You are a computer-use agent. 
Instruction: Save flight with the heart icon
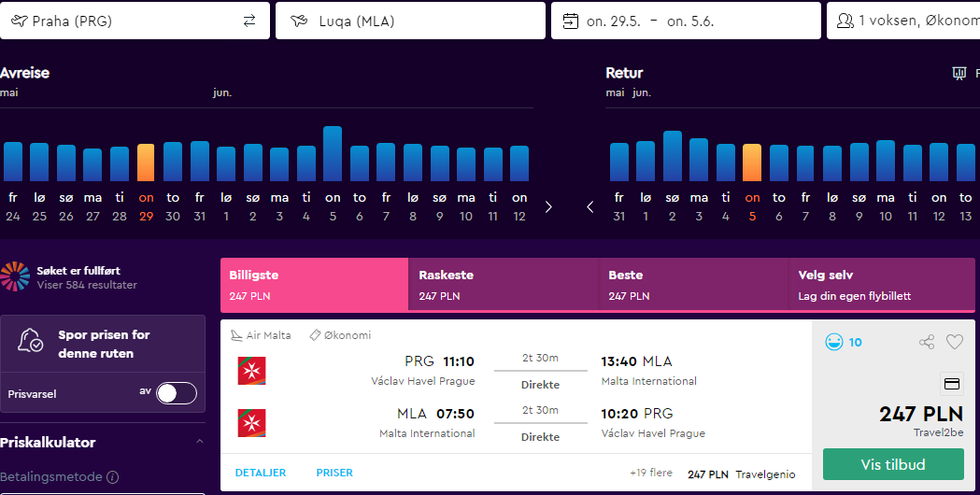point(955,342)
